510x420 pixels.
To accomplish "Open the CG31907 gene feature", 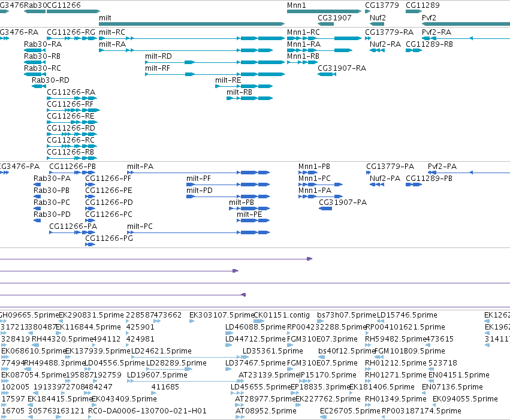I will 325,24.
